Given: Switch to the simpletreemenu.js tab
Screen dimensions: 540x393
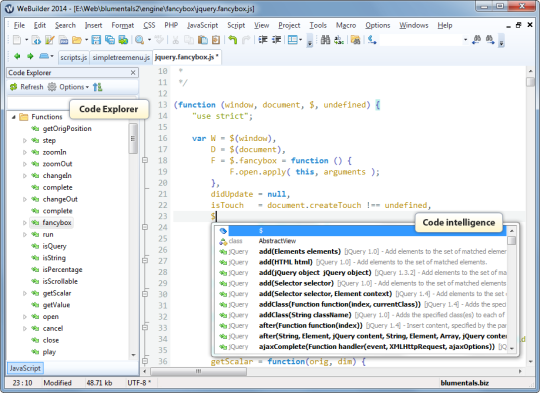Looking at the screenshot, I should point(121,57).
